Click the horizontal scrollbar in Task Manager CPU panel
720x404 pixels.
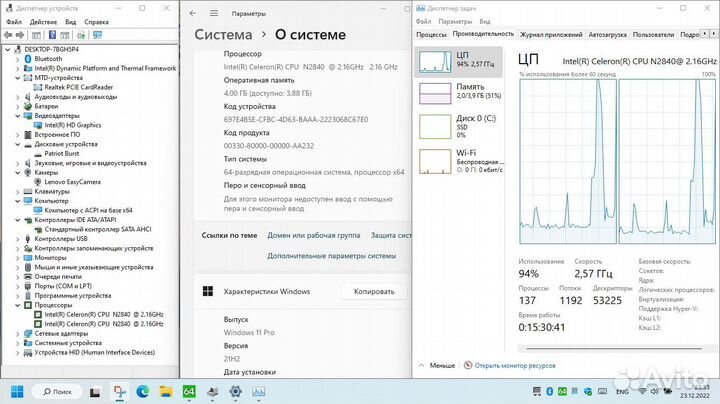[x=613, y=348]
